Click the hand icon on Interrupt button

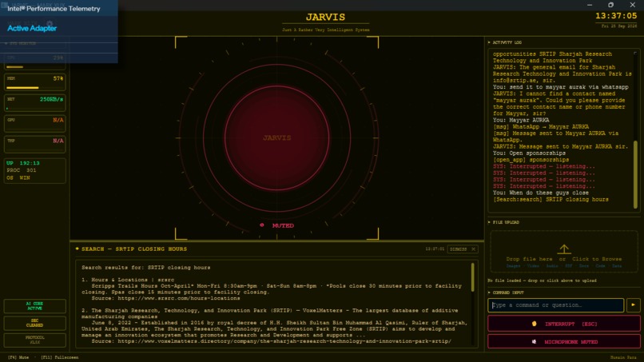click(534, 324)
